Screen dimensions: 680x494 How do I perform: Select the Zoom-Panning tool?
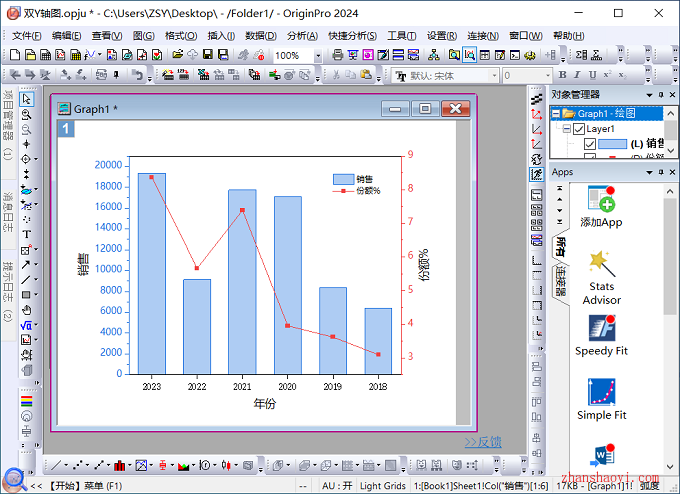pyautogui.click(x=26, y=115)
